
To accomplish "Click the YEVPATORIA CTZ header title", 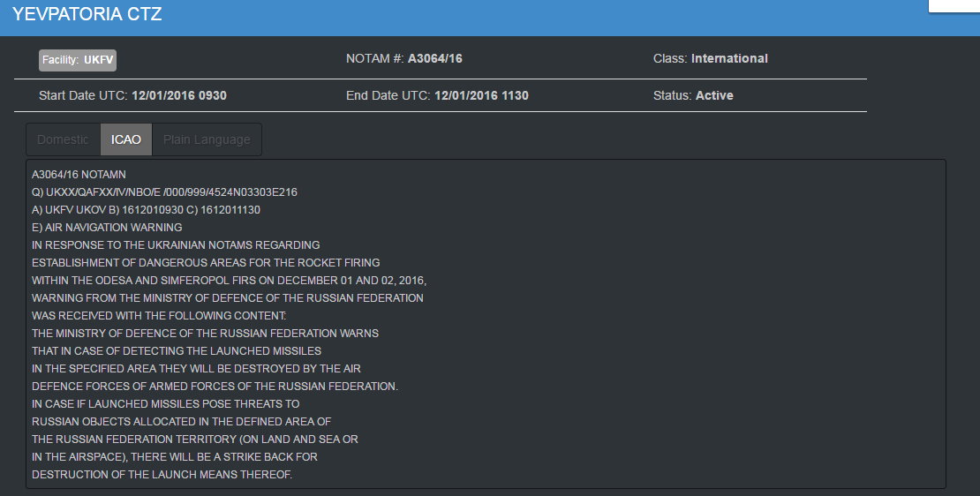I will pyautogui.click(x=87, y=14).
